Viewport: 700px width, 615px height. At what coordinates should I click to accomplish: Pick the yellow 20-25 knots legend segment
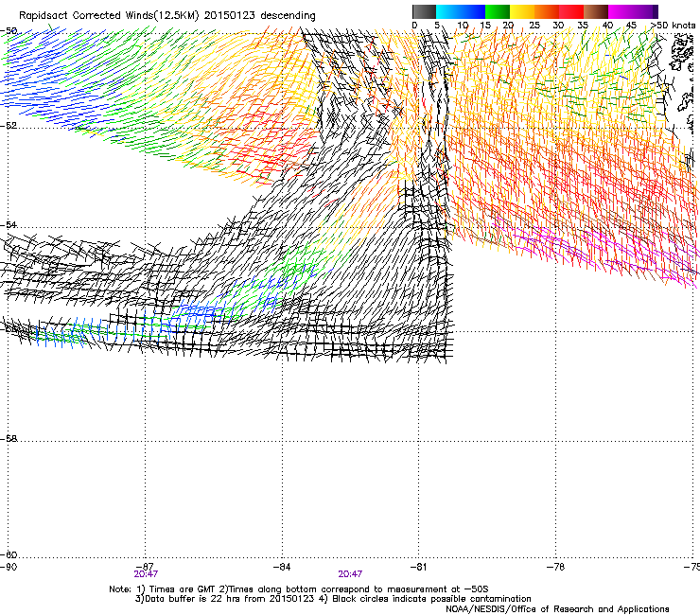click(522, 11)
